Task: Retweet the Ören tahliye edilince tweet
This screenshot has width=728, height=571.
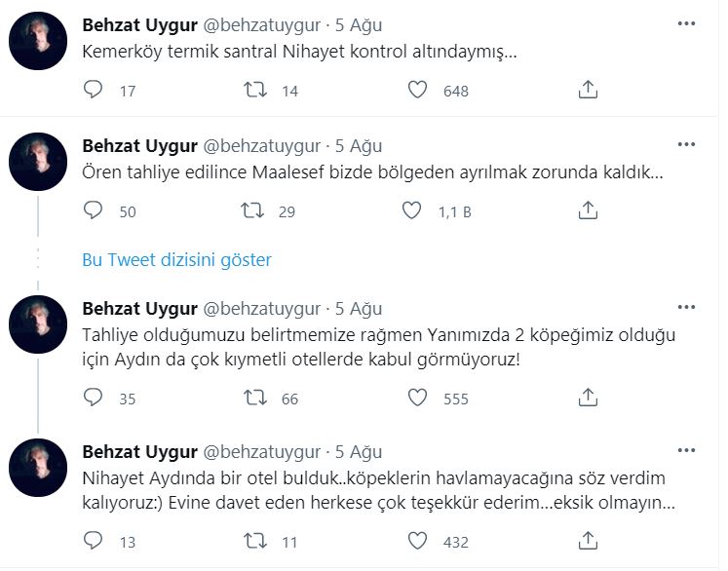Action: tap(254, 210)
